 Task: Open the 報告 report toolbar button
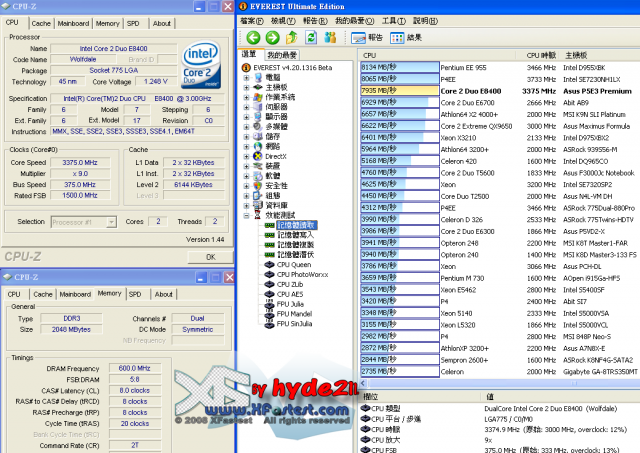click(367, 38)
